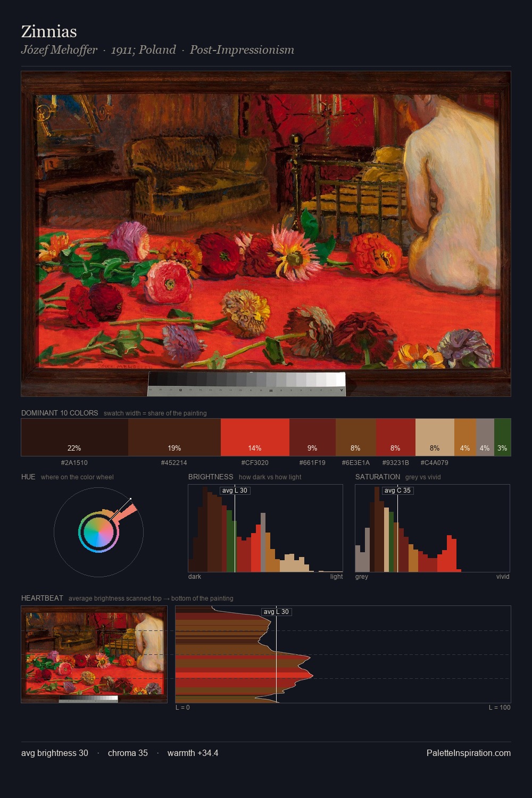Select the first 8% brown swatch #6E3E1A
The width and height of the screenshot is (532, 798).
(x=356, y=437)
